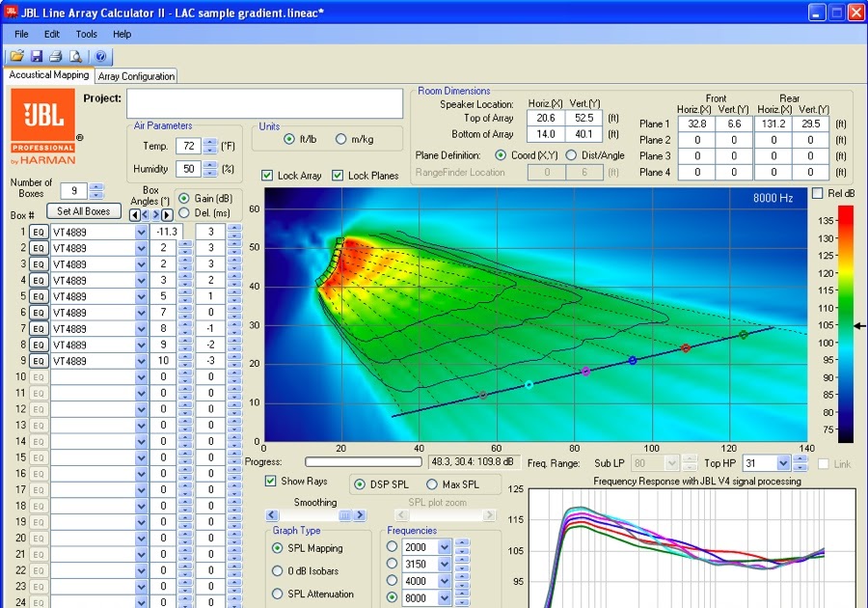Open the Tools menu
Screen dimensions: 868x608
[x=87, y=35]
